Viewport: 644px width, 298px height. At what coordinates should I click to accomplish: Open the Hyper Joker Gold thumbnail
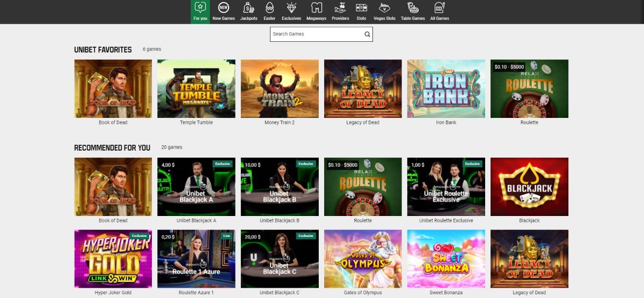[113, 259]
